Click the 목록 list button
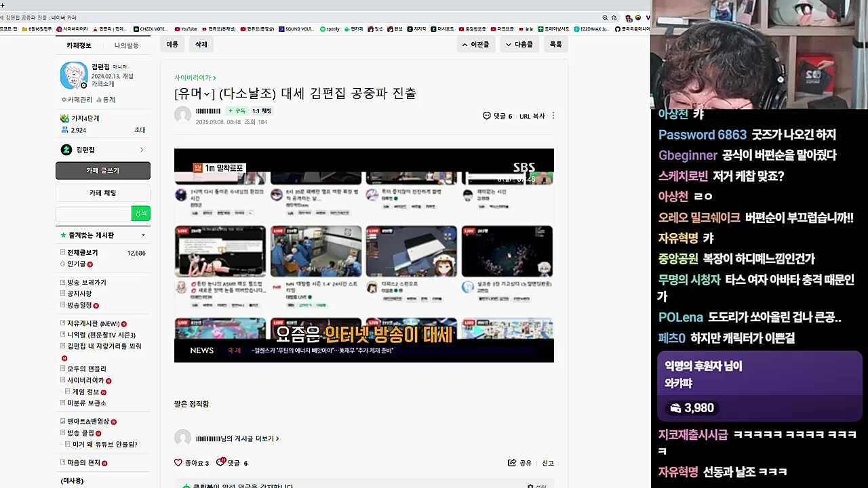Image resolution: width=868 pixels, height=488 pixels. point(556,44)
